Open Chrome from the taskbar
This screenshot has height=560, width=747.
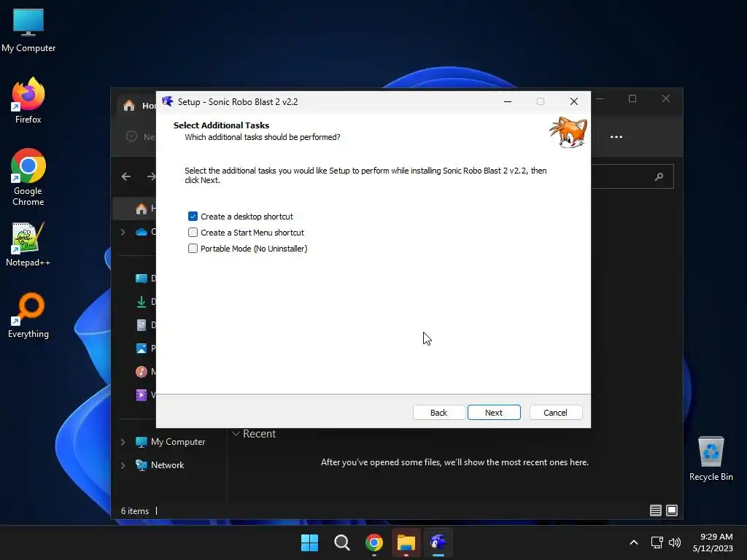click(374, 542)
